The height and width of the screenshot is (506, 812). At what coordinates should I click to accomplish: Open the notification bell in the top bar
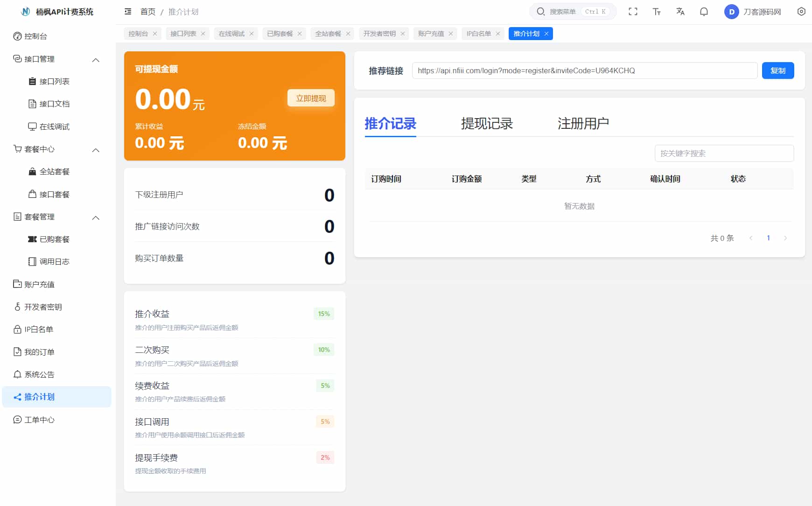click(704, 11)
